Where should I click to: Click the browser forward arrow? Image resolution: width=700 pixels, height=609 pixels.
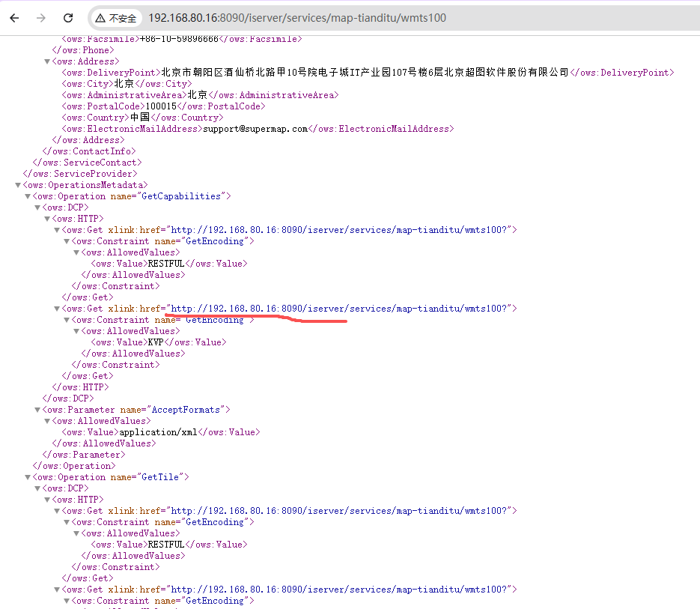pyautogui.click(x=40, y=18)
